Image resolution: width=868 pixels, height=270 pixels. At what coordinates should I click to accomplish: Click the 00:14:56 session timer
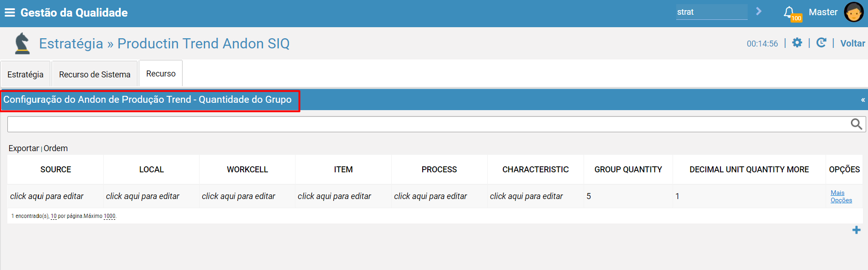pyautogui.click(x=762, y=44)
